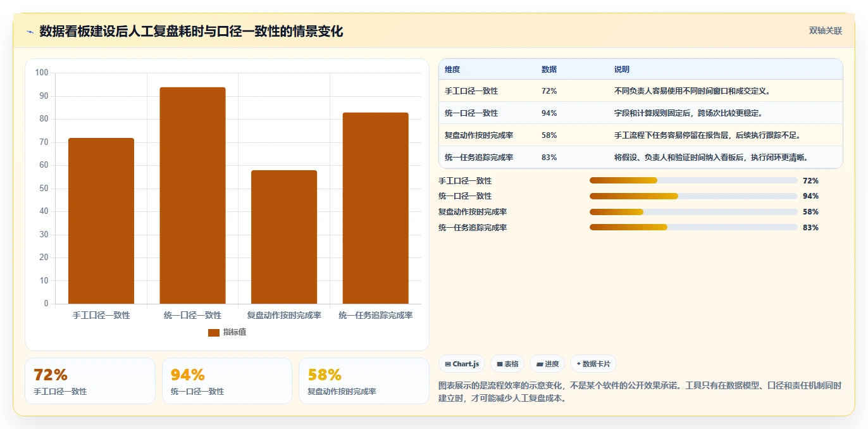Viewport: 868px width, 429px height.
Task: Click the 统一口径一致性 x-axis label
Action: tap(192, 315)
